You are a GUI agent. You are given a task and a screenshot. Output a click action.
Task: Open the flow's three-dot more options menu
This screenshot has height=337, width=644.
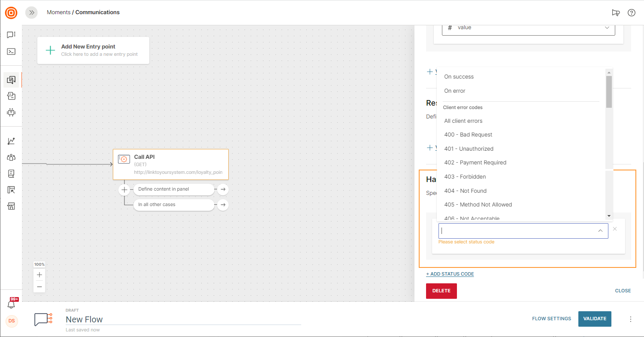[x=630, y=319]
